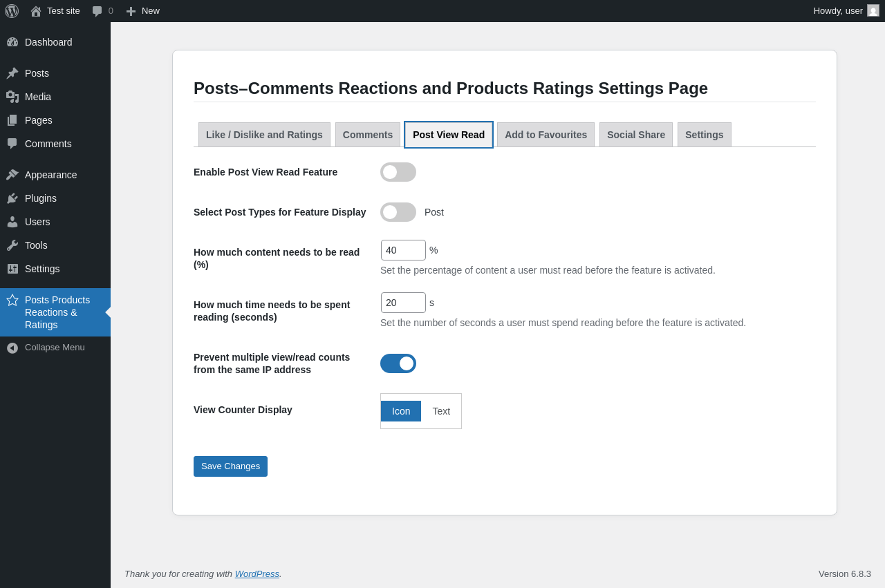Disable the prevent multiple view counts toggle
The height and width of the screenshot is (588, 885).
pos(398,363)
